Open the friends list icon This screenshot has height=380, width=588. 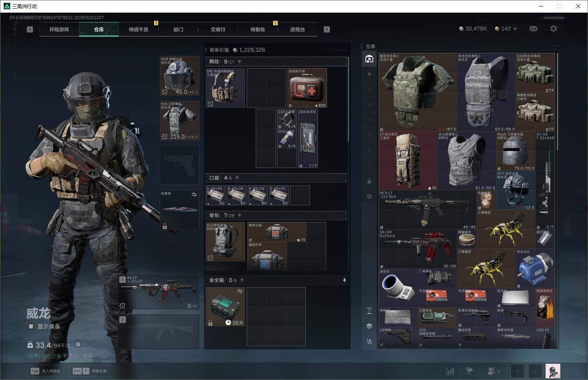pyautogui.click(x=493, y=371)
